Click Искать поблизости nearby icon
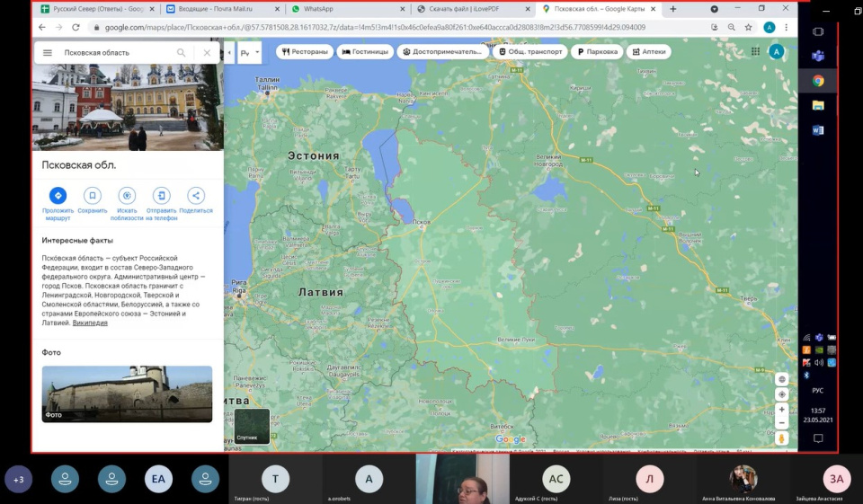Screen dimensions: 863x504 coord(127,195)
